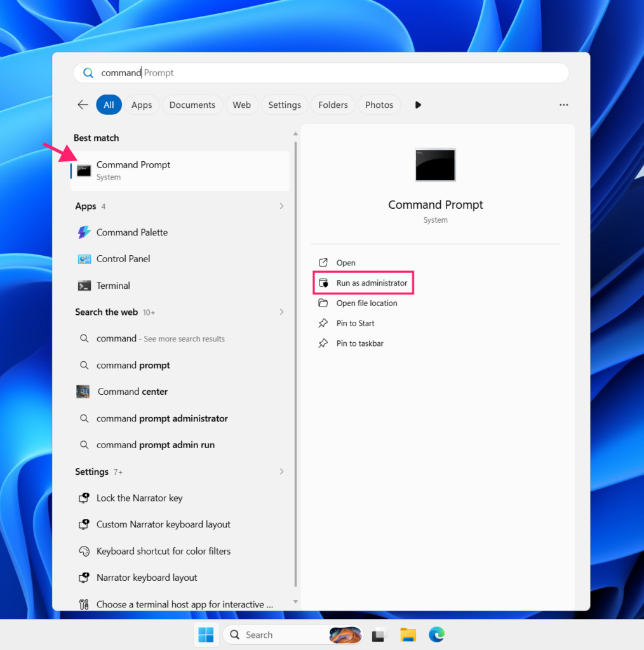Select Pin to taskbar
The height and width of the screenshot is (650, 644).
360,343
